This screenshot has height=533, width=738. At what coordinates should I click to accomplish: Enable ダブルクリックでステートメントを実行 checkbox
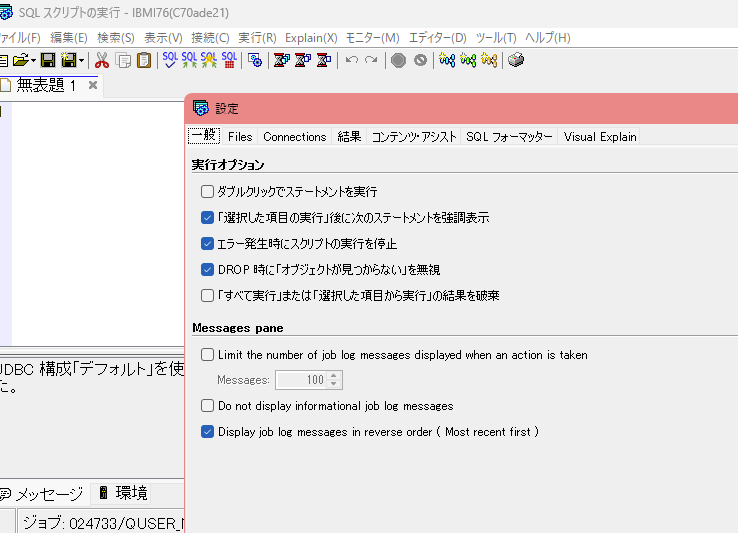[207, 192]
